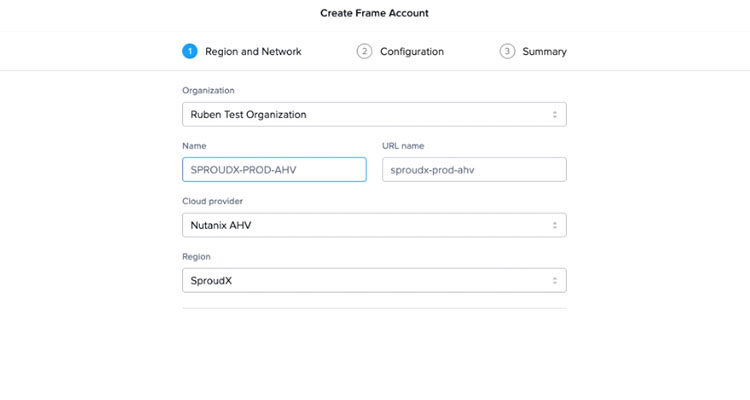
Task: Click the Region field label
Action: [196, 257]
